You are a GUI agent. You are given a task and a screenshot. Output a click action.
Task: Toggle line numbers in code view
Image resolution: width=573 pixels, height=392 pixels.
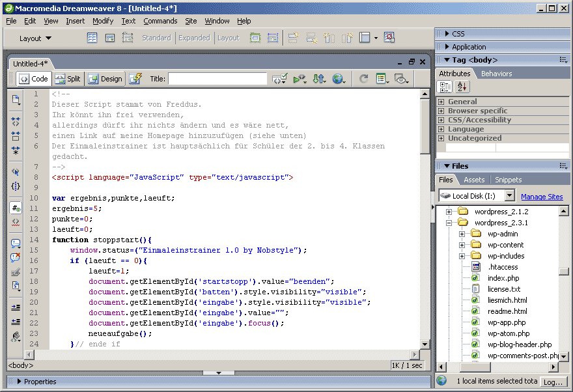click(16, 208)
